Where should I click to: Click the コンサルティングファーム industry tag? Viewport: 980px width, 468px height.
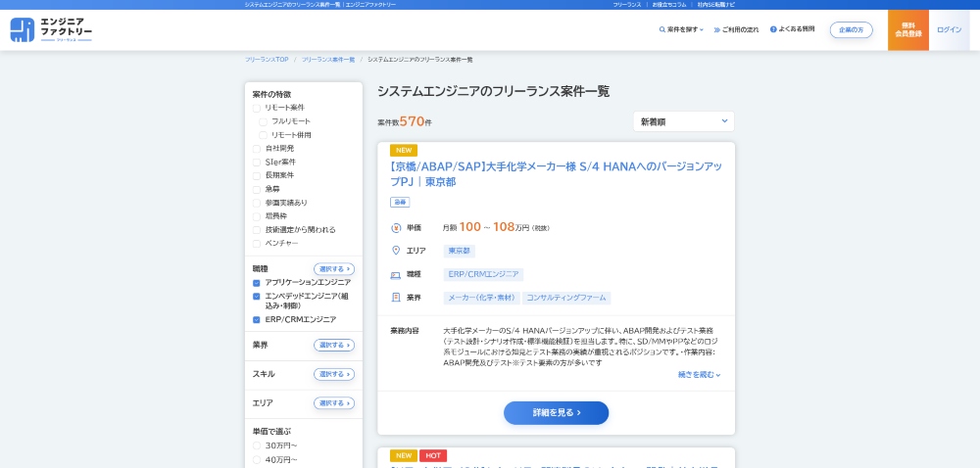tap(566, 298)
